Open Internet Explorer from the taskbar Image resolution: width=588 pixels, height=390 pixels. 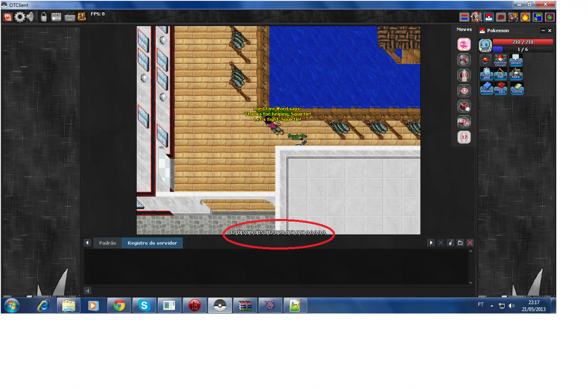point(44,305)
